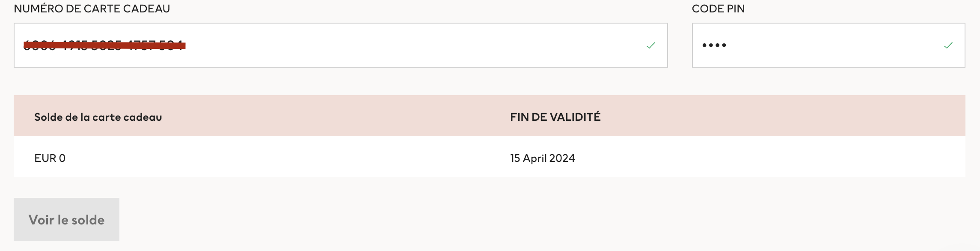This screenshot has height=251, width=980.
Task: Click the green checkmark in the PIN field
Action: [948, 45]
